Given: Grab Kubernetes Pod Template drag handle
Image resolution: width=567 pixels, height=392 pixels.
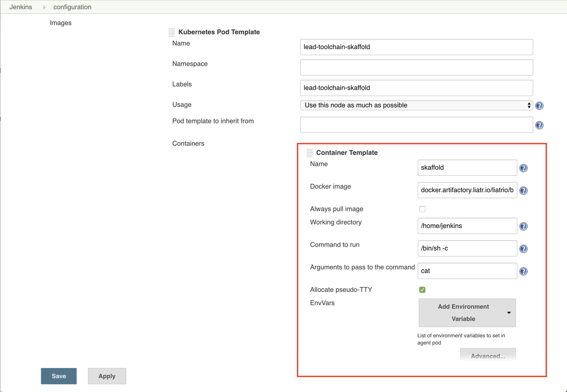Looking at the screenshot, I should click(172, 32).
